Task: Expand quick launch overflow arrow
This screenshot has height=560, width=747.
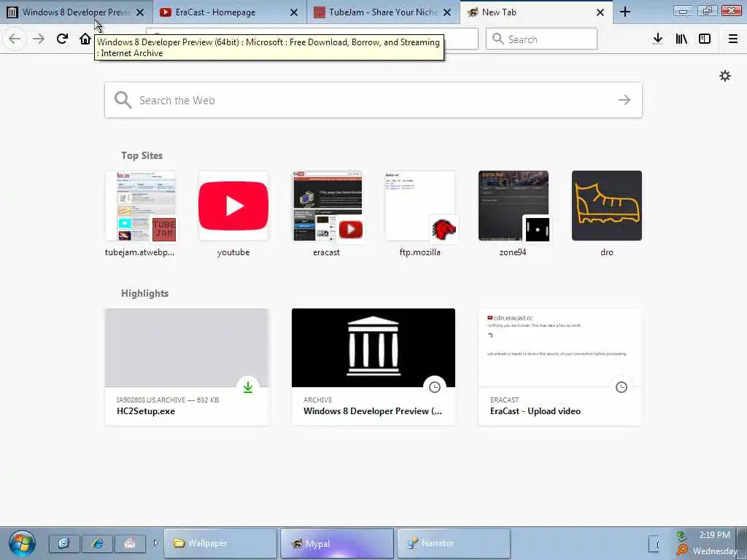Action: [155, 542]
